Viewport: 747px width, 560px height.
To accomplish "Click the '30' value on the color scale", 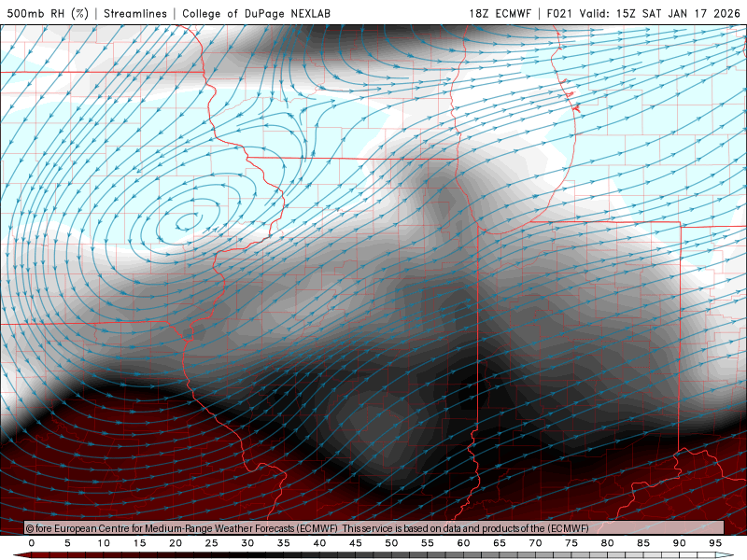I will point(247,543).
